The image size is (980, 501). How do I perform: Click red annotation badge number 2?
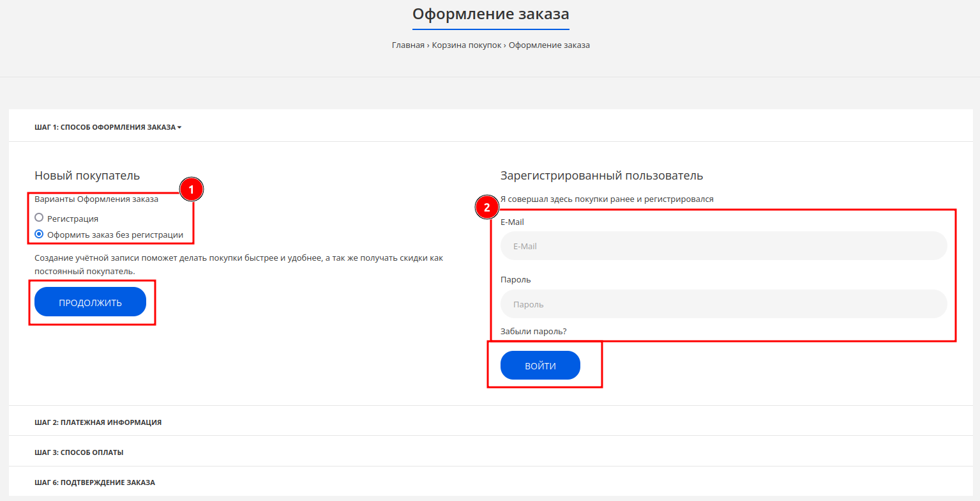pos(487,208)
